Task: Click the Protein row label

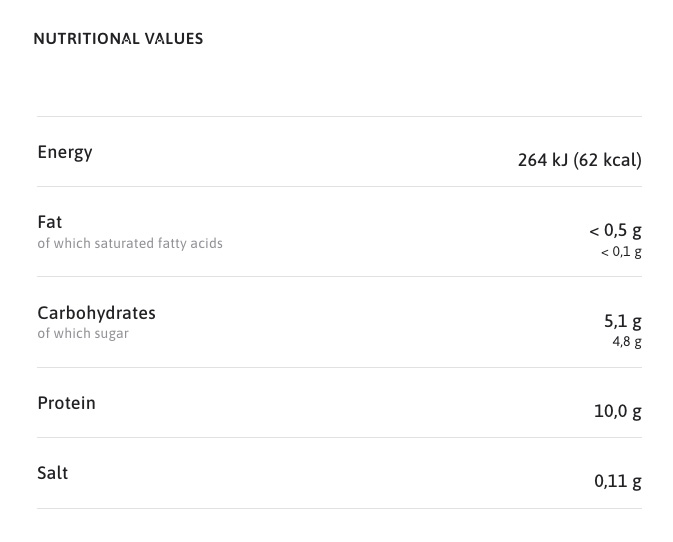Action: click(66, 403)
